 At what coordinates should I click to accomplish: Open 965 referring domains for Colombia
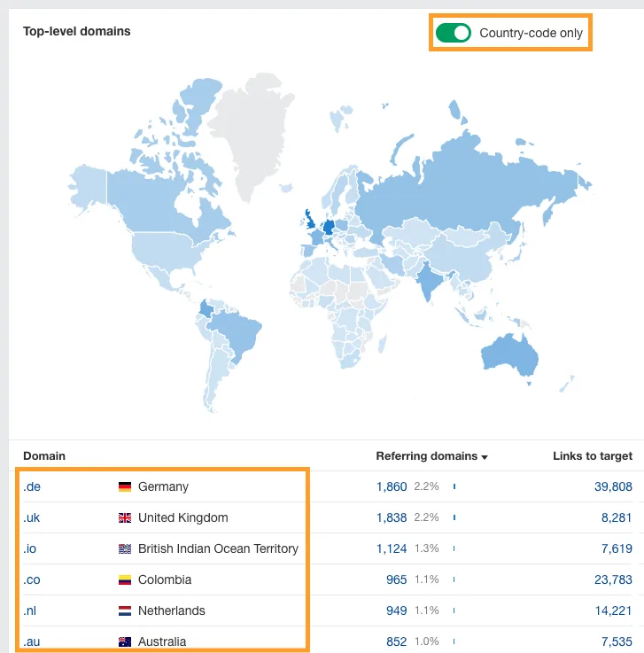click(x=396, y=579)
